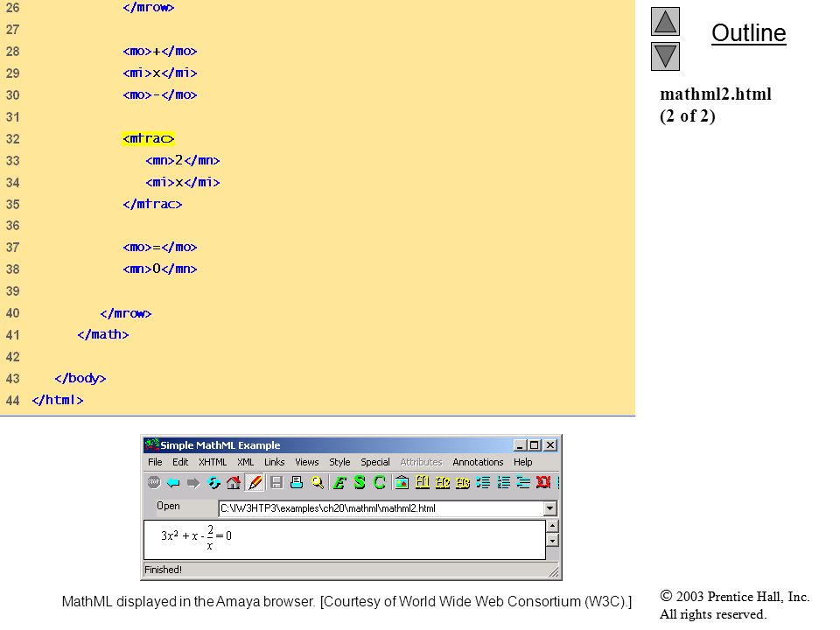Click the floppy disk Save icon

[x=276, y=483]
